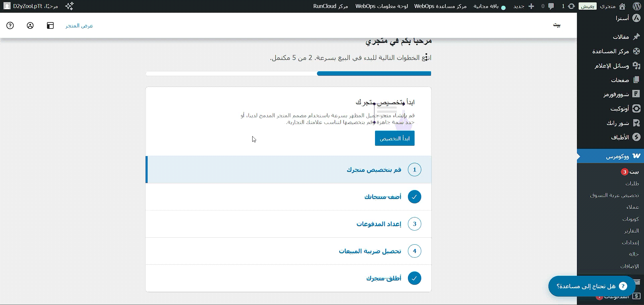Click the sparkle AI icon in admin bar
This screenshot has width=644, height=305.
click(69, 6)
